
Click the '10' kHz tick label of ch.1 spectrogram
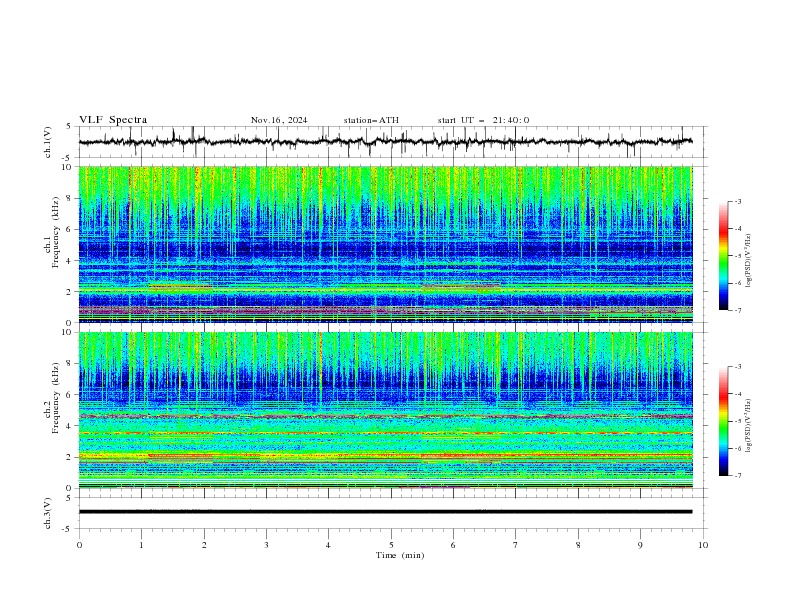click(68, 167)
